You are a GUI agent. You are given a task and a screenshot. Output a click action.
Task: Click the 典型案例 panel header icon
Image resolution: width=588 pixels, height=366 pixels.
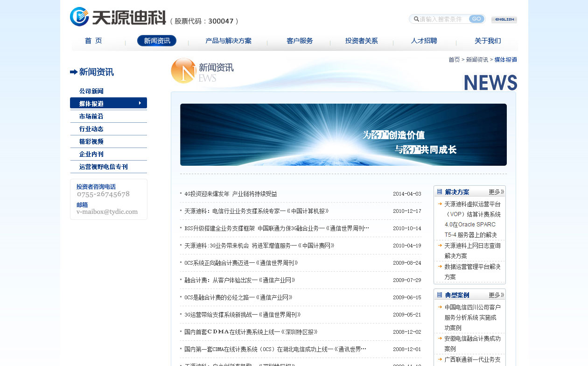439,295
